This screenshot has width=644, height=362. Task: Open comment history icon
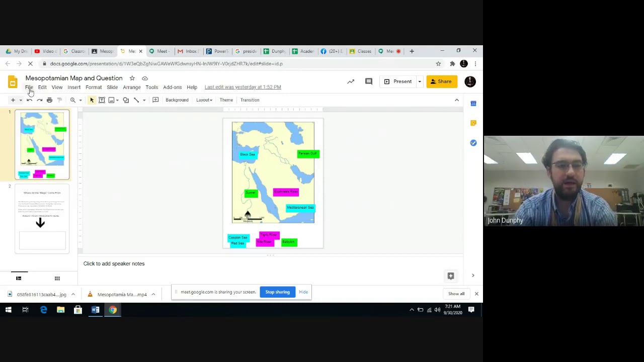pos(369,81)
